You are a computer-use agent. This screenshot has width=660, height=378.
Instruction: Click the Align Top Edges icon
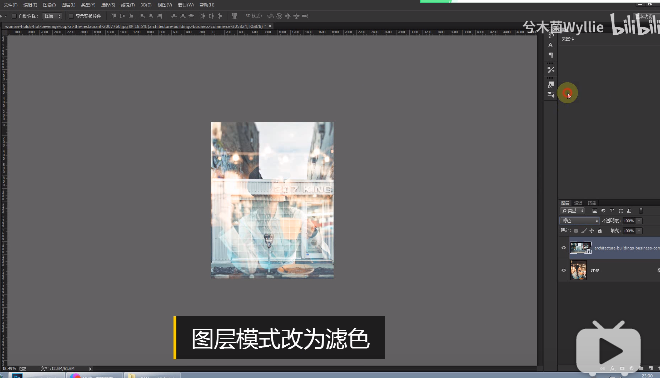pos(114,16)
